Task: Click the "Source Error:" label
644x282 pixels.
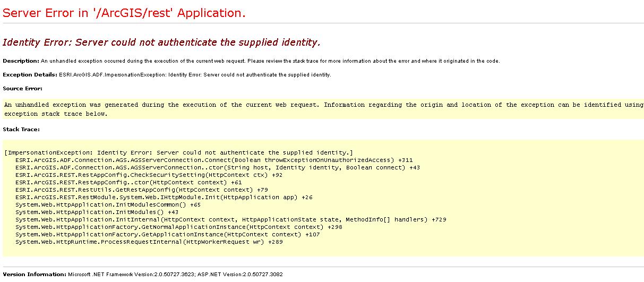Action: tap(23, 89)
